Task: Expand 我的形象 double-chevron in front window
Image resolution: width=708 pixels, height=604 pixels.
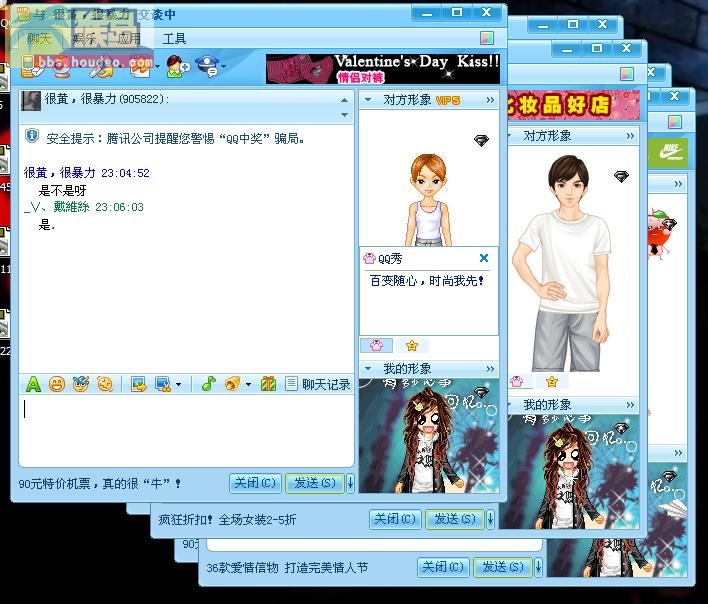Action: (490, 369)
